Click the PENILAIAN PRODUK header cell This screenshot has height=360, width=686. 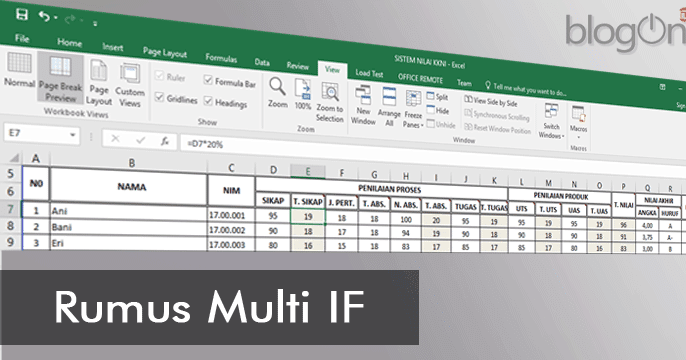(x=560, y=196)
